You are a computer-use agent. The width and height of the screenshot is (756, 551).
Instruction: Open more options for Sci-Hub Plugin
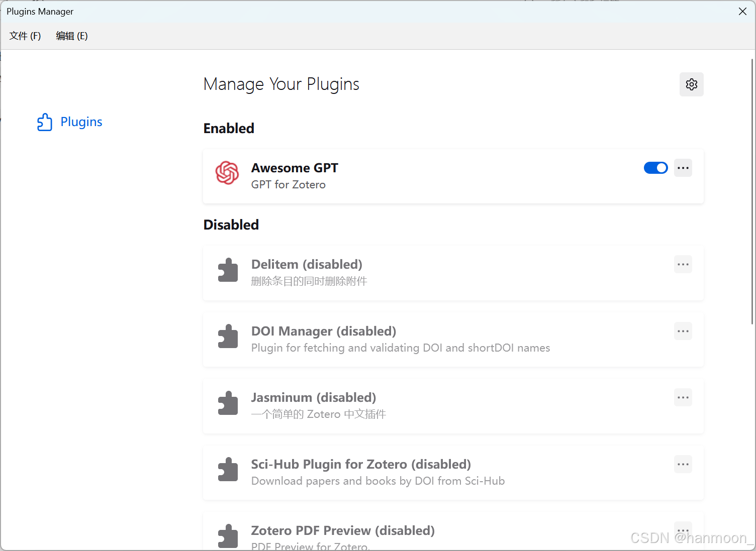coord(683,464)
